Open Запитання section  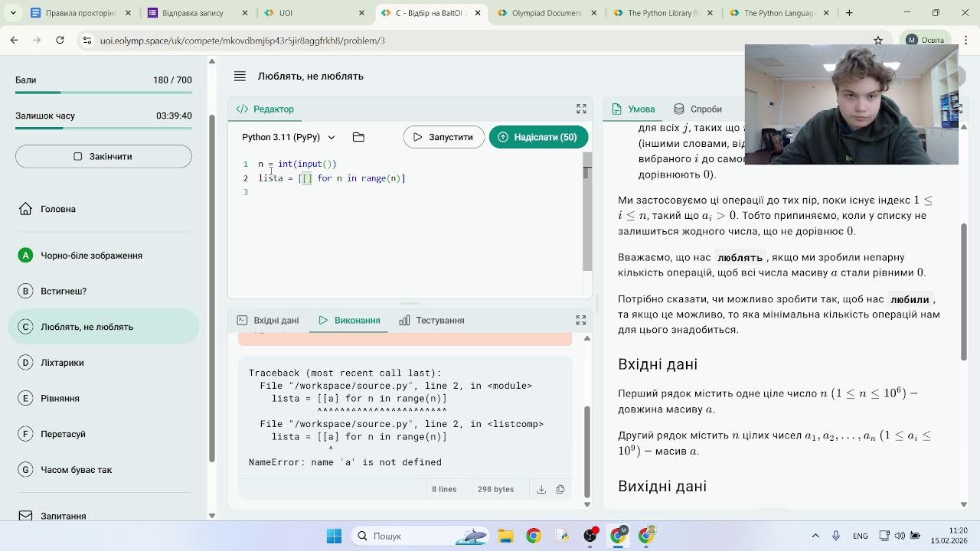103,516
